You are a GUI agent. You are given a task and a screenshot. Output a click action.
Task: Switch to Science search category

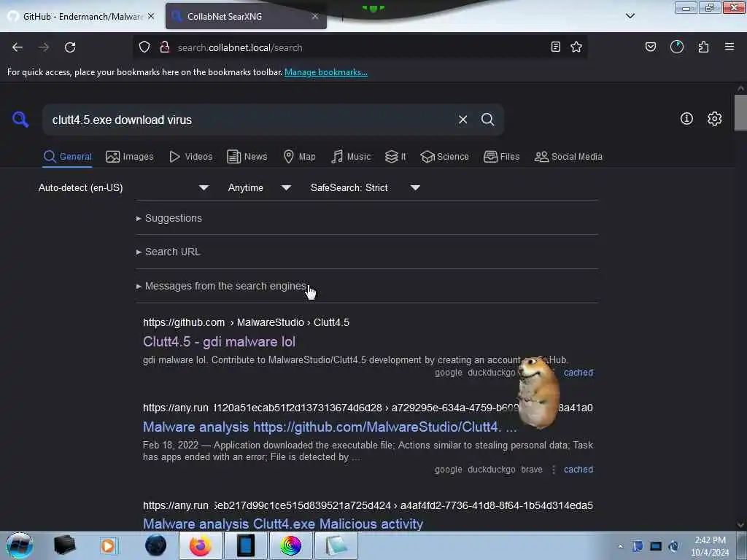click(444, 157)
